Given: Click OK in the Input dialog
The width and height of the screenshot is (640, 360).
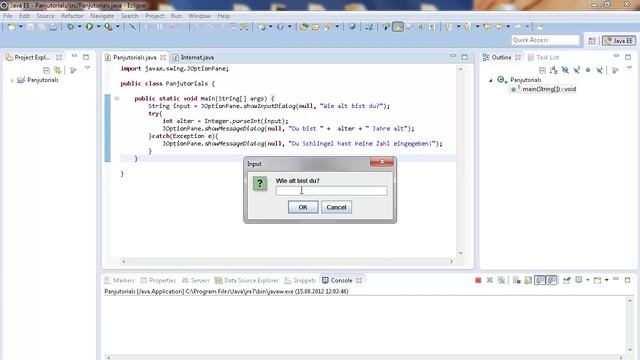Looking at the screenshot, I should pos(303,207).
